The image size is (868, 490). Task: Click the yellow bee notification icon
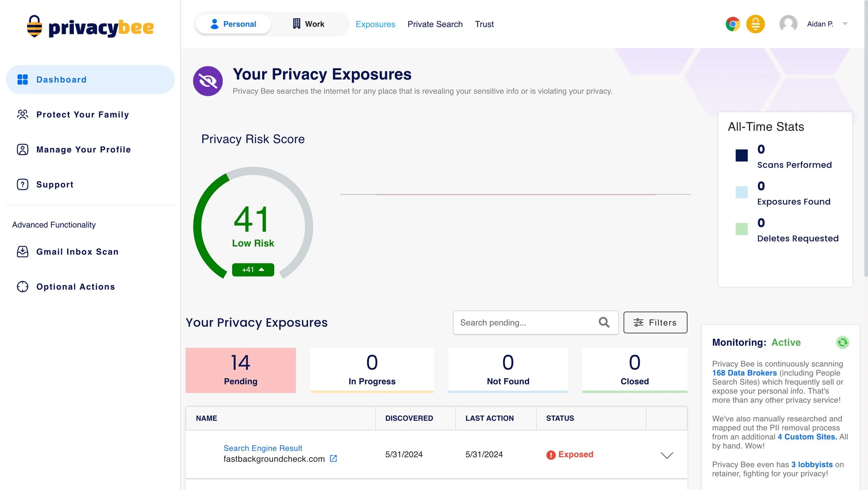tap(756, 24)
